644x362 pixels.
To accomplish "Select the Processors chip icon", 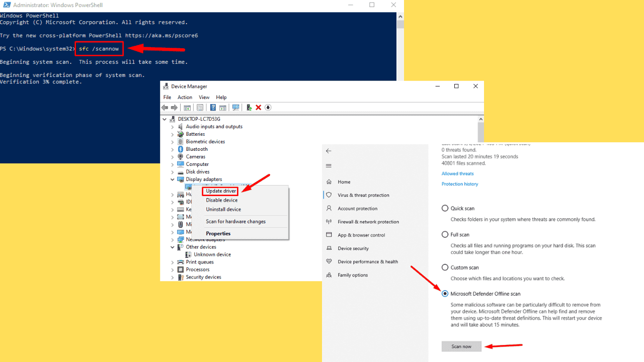I will (x=181, y=269).
